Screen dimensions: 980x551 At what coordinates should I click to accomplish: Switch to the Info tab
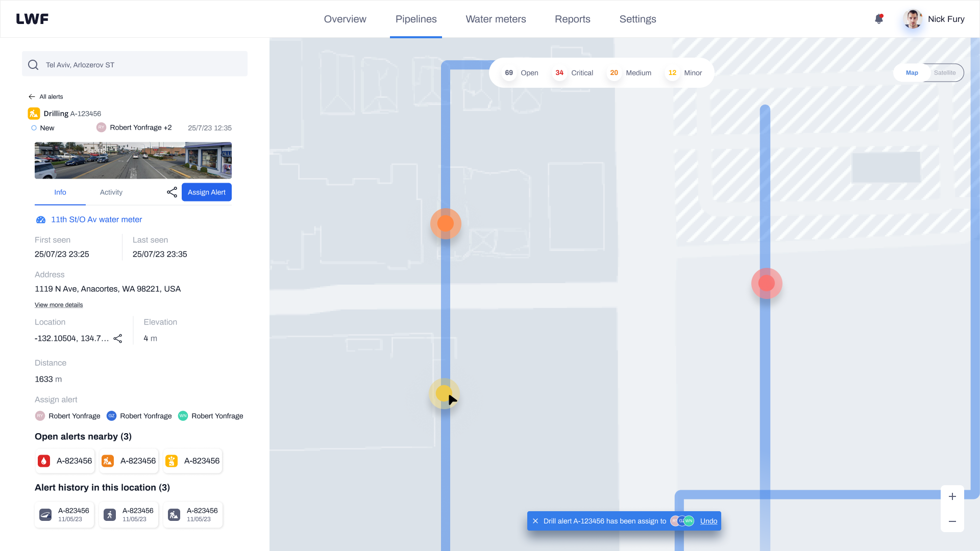click(x=60, y=192)
